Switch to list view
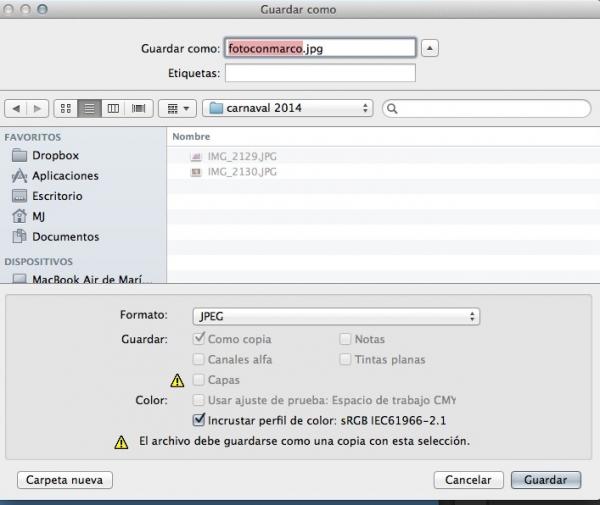600x505 pixels. 90,109
